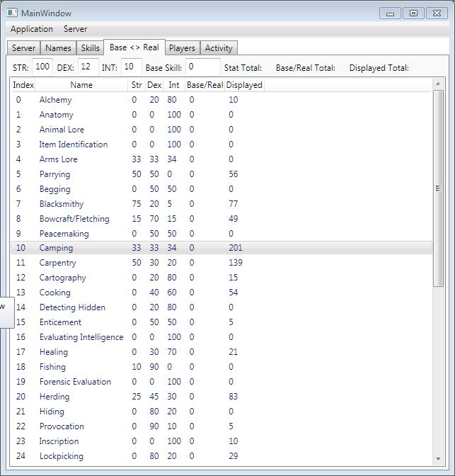Click the STR input field
The width and height of the screenshot is (455, 476).
click(42, 67)
